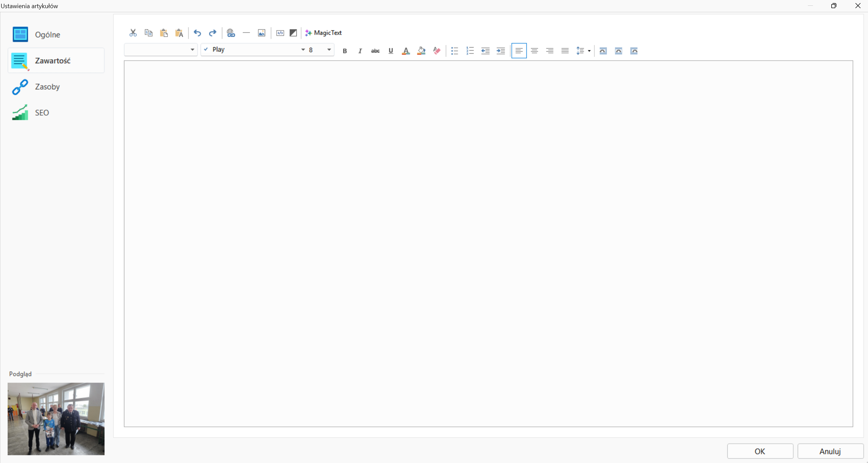The image size is (868, 463).
Task: Click the Paste as plain text icon
Action: coord(179,33)
